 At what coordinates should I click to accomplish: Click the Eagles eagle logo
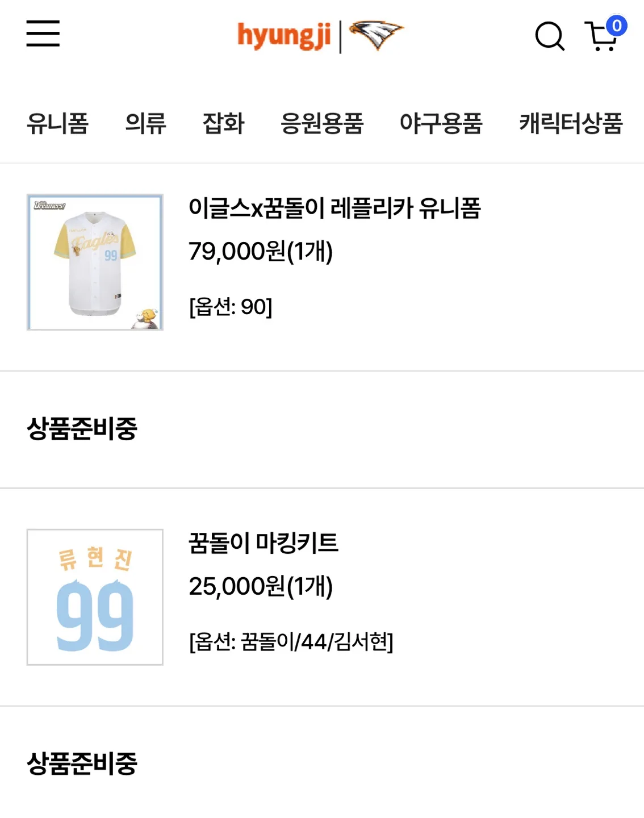[376, 35]
